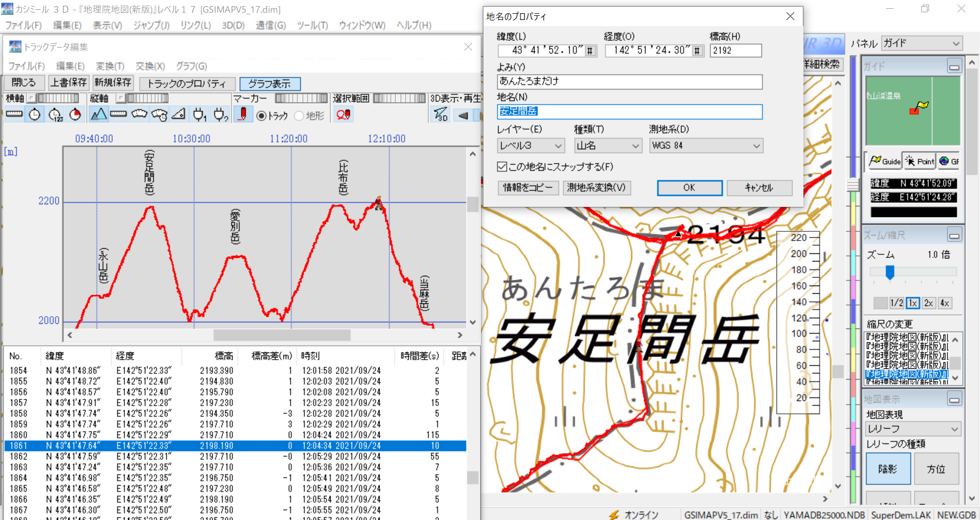980x520 pixels.
Task: Click the clock time-axis icon
Action: coord(35,114)
